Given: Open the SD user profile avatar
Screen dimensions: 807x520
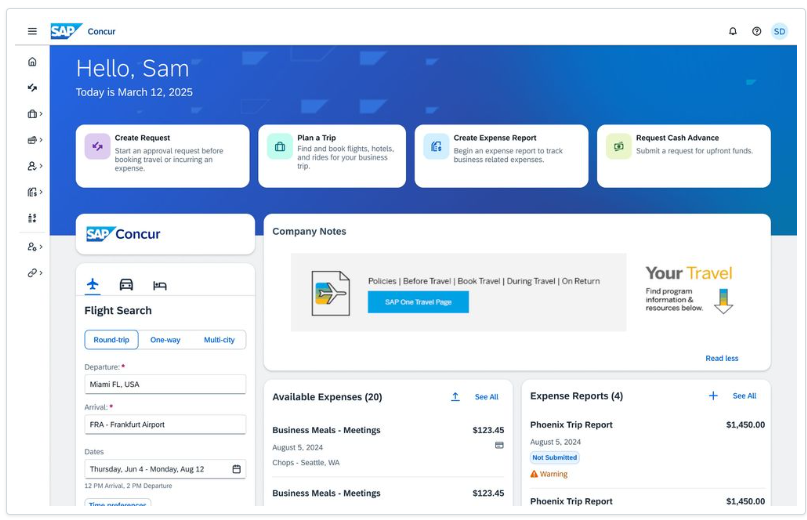Looking at the screenshot, I should 779,31.
